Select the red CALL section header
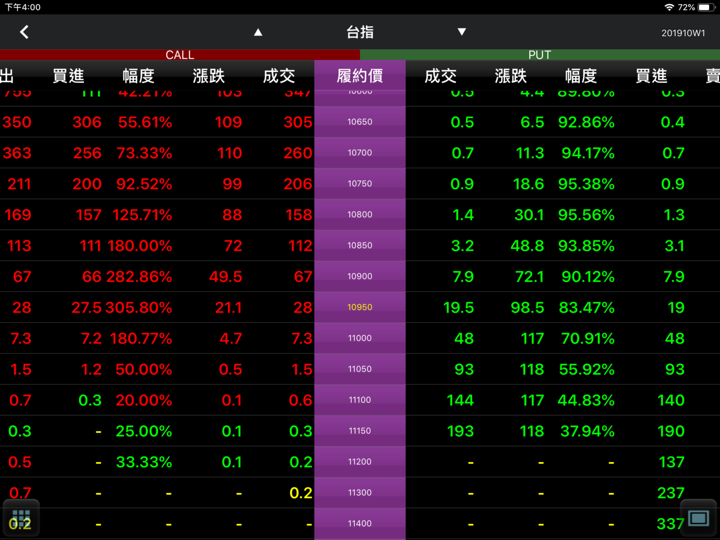Screen dimensions: 720x540 point(180,55)
